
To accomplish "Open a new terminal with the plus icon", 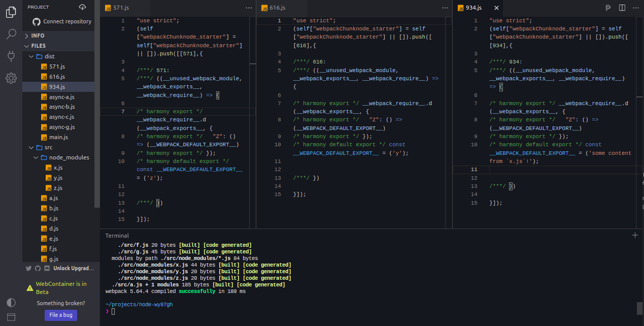I will 635,235.
